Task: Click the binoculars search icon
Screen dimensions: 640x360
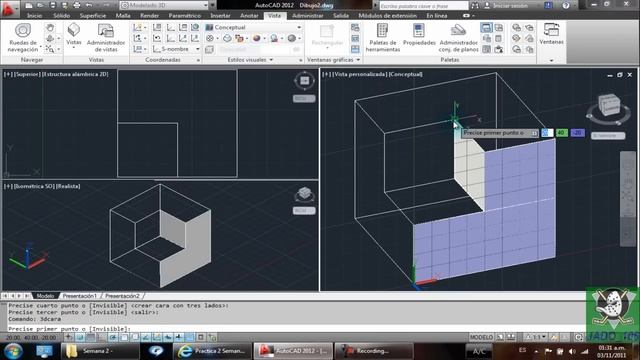Action: [x=475, y=6]
